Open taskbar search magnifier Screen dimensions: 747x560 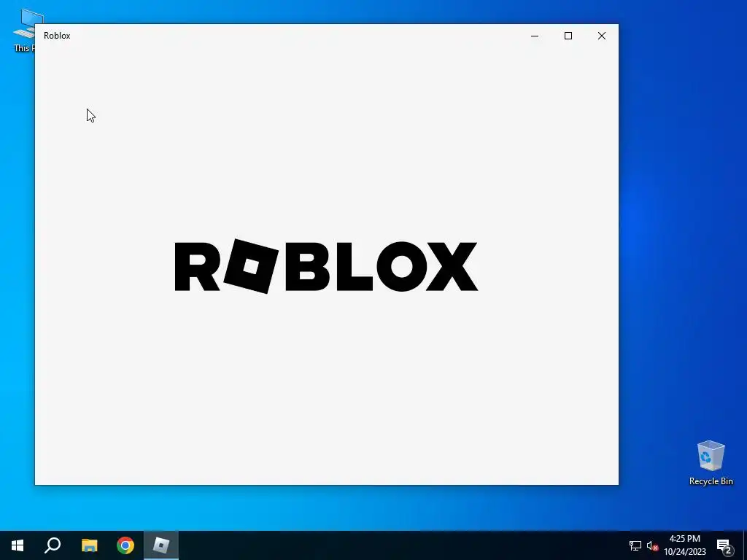53,545
